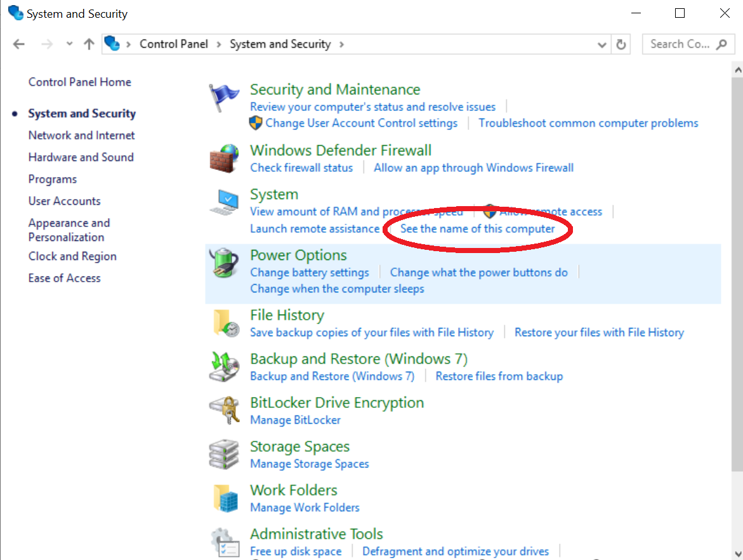Click the vertical scrollbar down arrow

click(x=737, y=553)
